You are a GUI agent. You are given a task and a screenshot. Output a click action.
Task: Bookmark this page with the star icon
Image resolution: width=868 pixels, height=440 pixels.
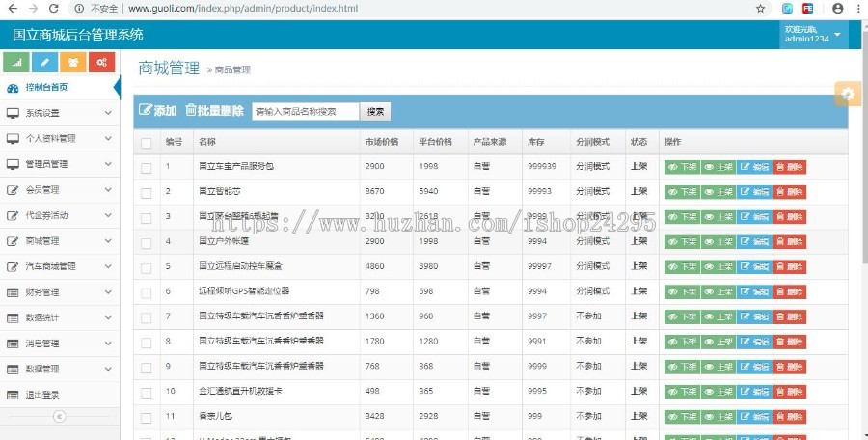pos(761,9)
